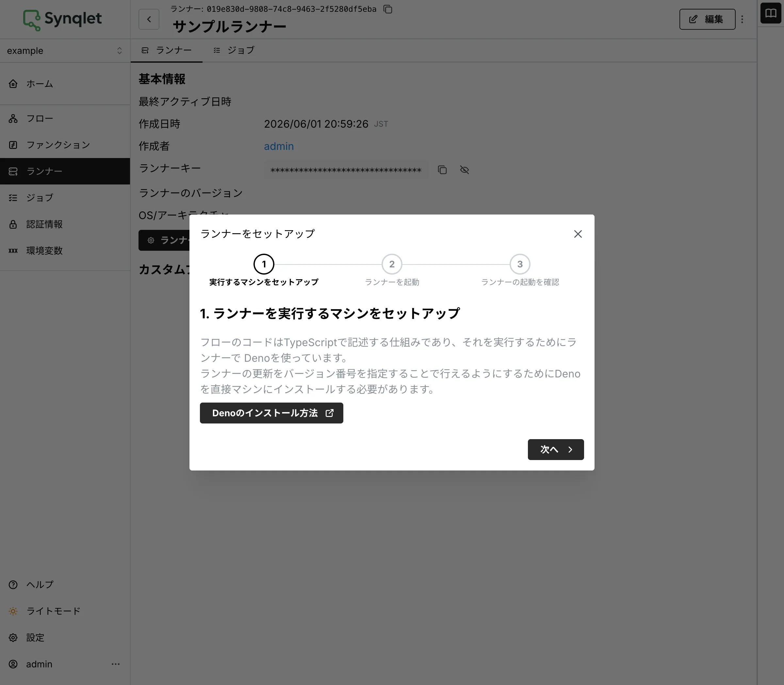Open admin more options ellipsis
The height and width of the screenshot is (685, 784).
(116, 664)
